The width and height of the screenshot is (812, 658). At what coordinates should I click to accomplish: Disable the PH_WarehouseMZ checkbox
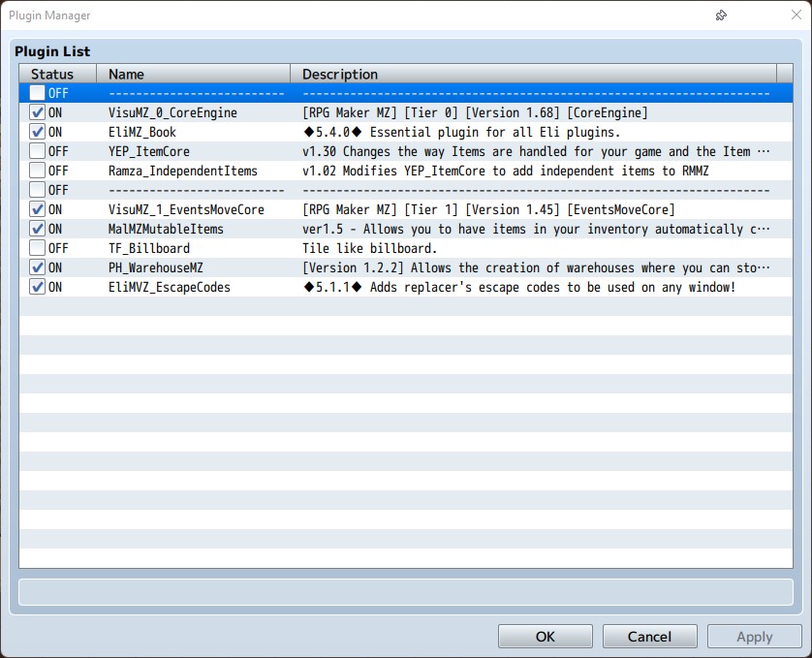37,267
